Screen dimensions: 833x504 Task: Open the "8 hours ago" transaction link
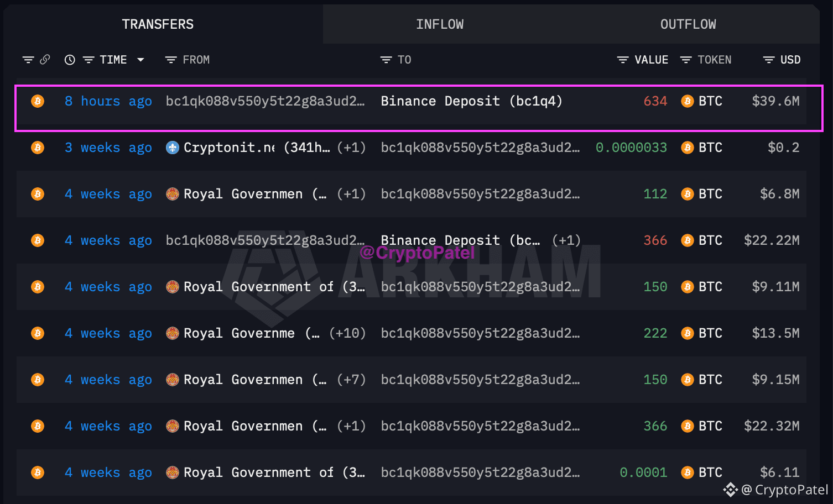[x=108, y=101]
